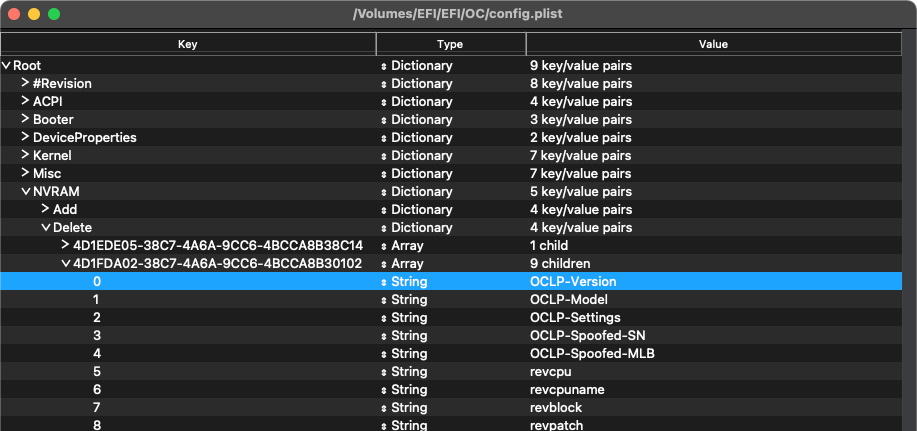
Task: Open type stepper for NVRAM row
Action: [x=384, y=192]
